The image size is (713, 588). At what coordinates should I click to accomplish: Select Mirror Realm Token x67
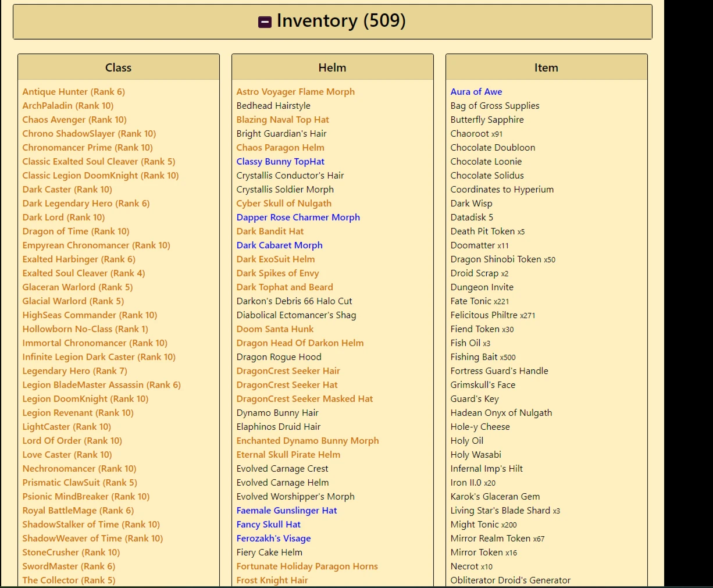click(498, 539)
